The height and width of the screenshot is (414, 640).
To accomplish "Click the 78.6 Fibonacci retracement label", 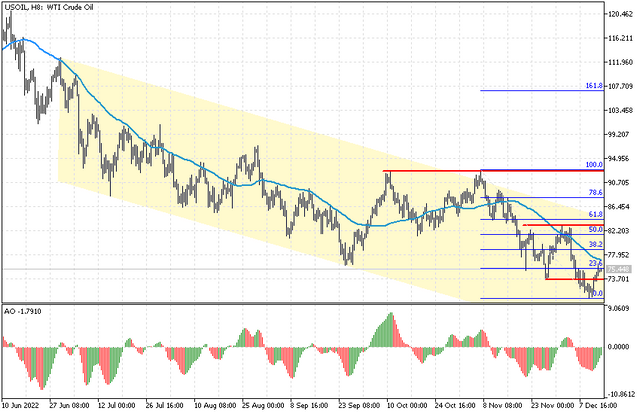I will click(596, 192).
